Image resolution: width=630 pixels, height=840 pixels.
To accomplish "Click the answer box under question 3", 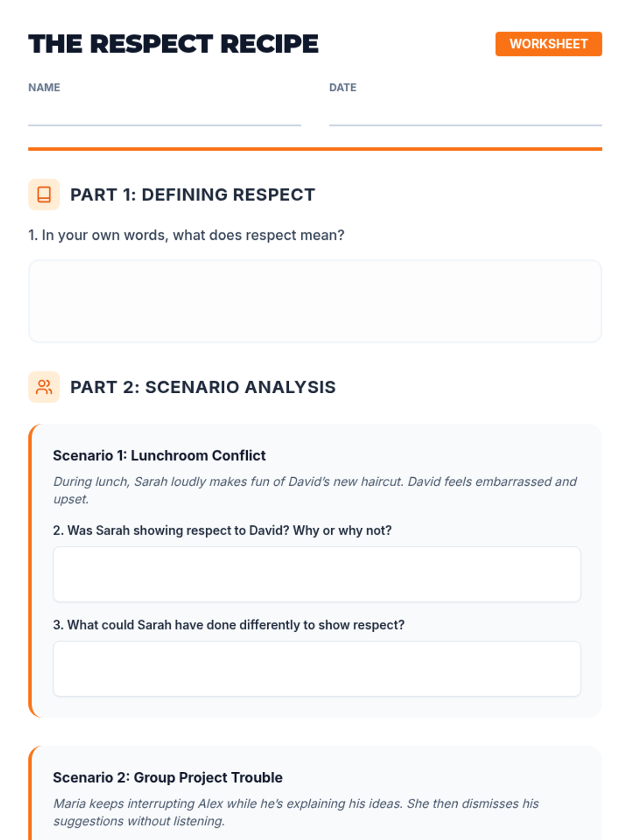I will click(317, 669).
